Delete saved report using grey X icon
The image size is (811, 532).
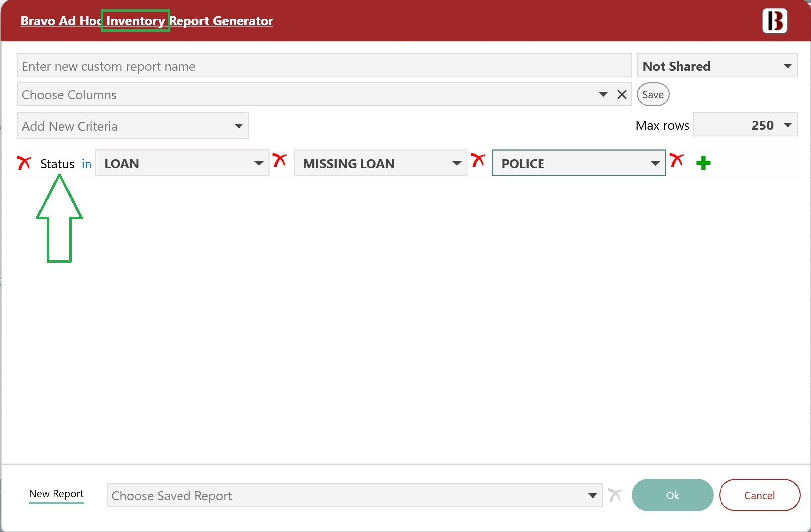tap(615, 495)
